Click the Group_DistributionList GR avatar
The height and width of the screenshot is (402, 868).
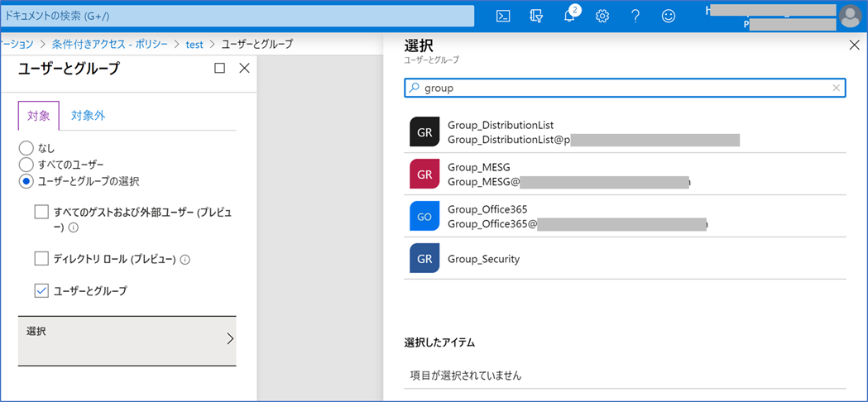click(424, 132)
